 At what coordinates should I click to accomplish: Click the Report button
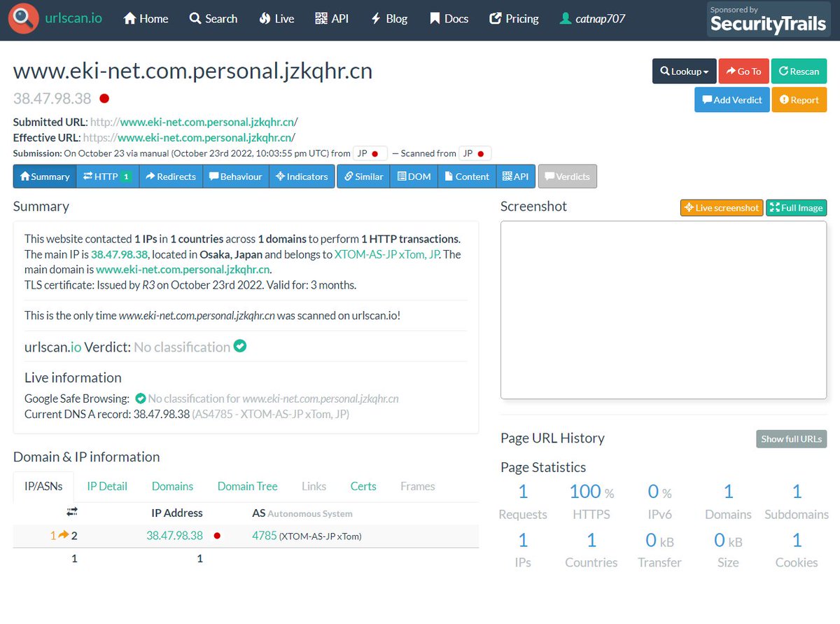(x=799, y=99)
